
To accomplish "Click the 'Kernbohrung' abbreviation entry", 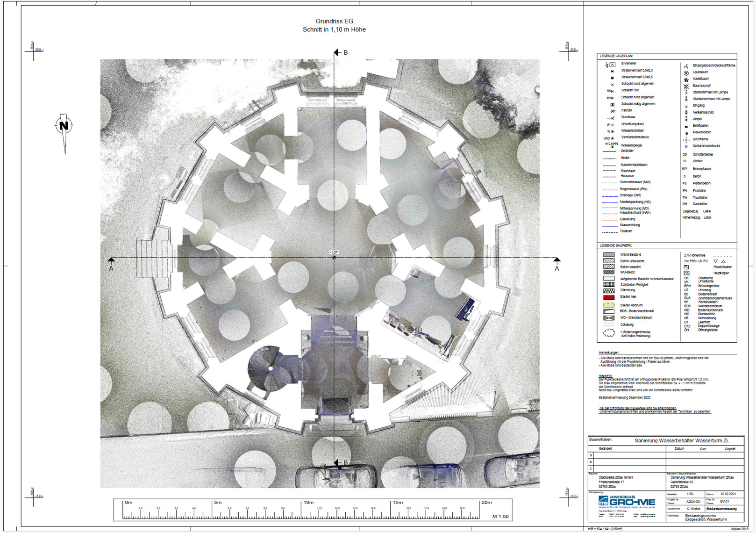I will 707,318.
